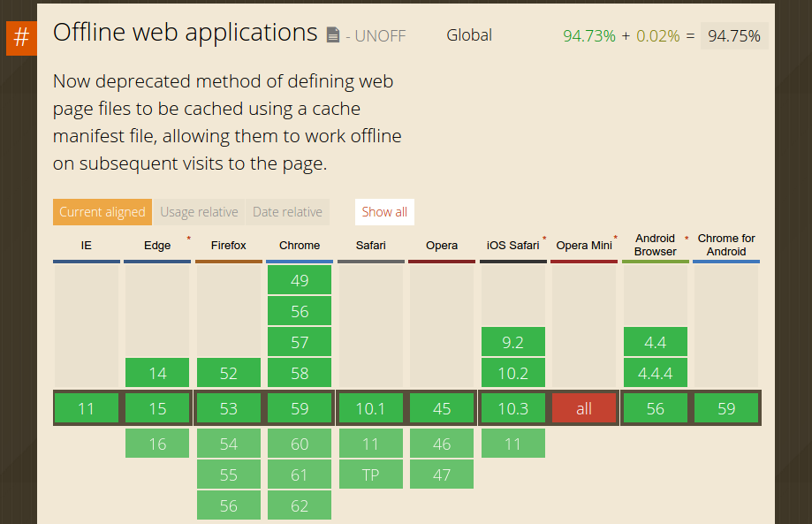Click the red asterisk next to Opera Mini
Screen dimensions: 812x524
pos(615,239)
